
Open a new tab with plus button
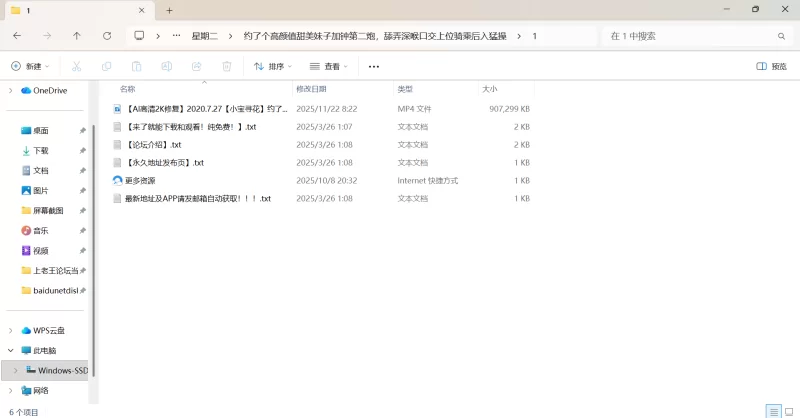169,10
